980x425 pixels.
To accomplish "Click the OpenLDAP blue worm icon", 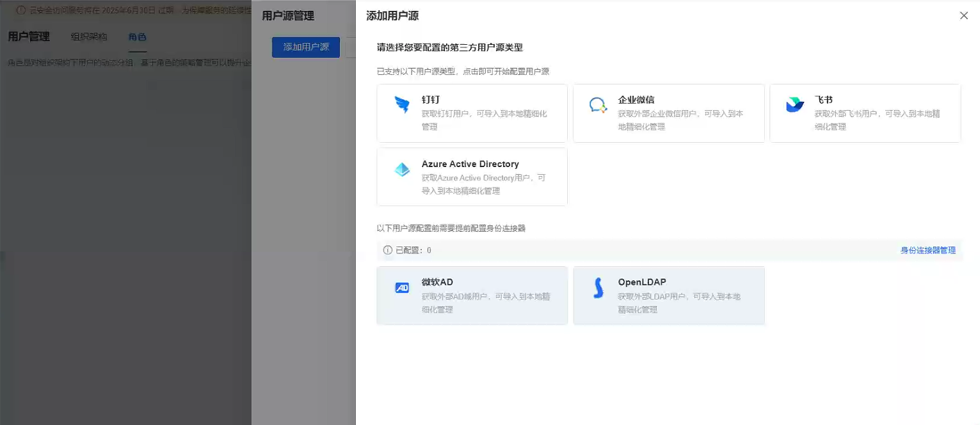I will [x=598, y=288].
